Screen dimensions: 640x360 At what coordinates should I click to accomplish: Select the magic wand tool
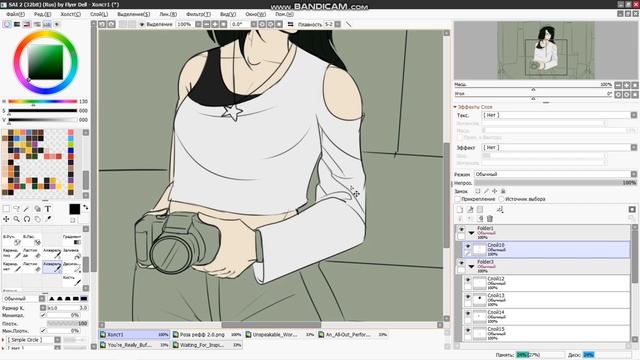tap(27, 209)
